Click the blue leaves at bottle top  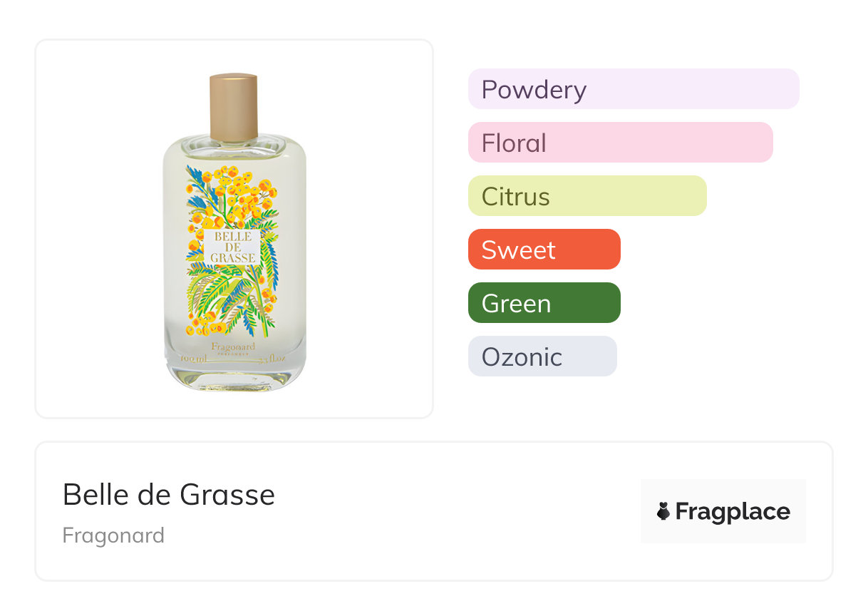pyautogui.click(x=195, y=178)
